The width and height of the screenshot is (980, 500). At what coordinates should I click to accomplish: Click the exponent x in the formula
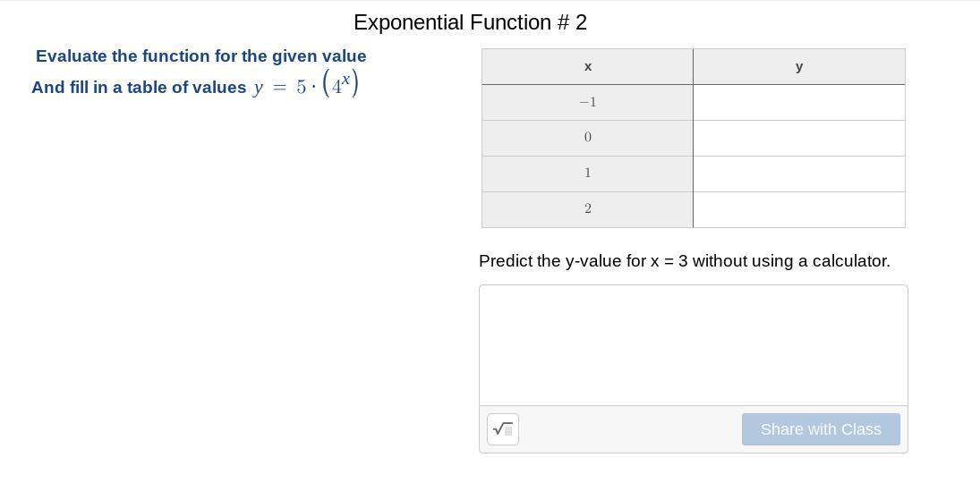[x=345, y=81]
